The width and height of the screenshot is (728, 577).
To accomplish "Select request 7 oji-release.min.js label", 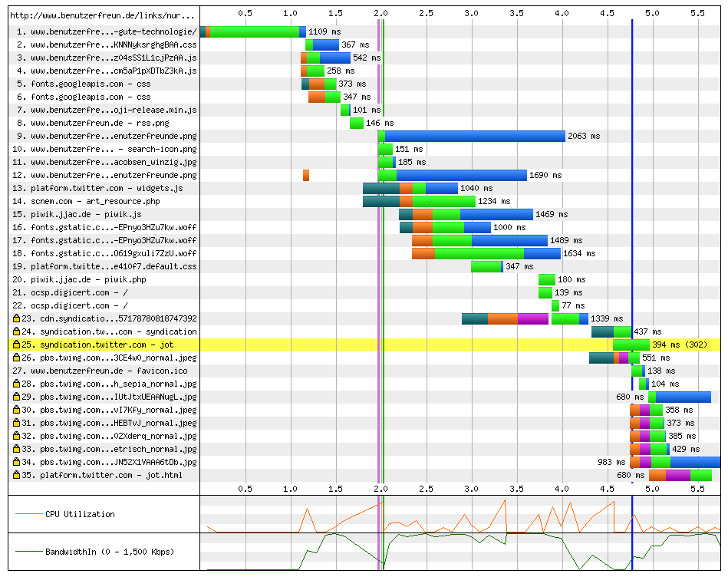I will [107, 110].
